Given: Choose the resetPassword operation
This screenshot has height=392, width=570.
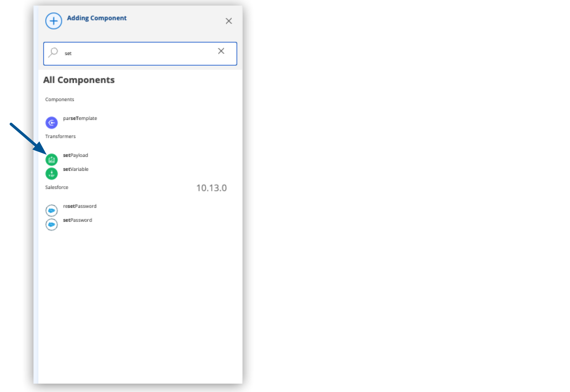Looking at the screenshot, I should (80, 206).
